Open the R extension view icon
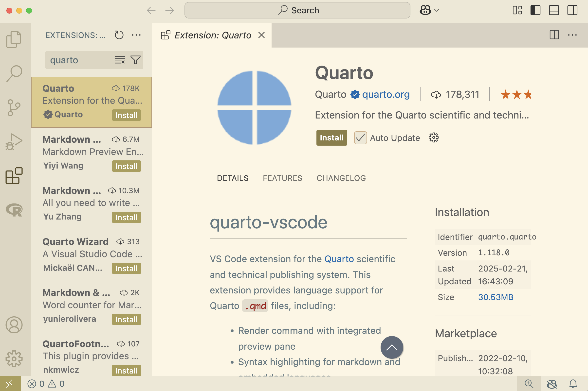Screen dimensions: 588x391 pyautogui.click(x=14, y=210)
